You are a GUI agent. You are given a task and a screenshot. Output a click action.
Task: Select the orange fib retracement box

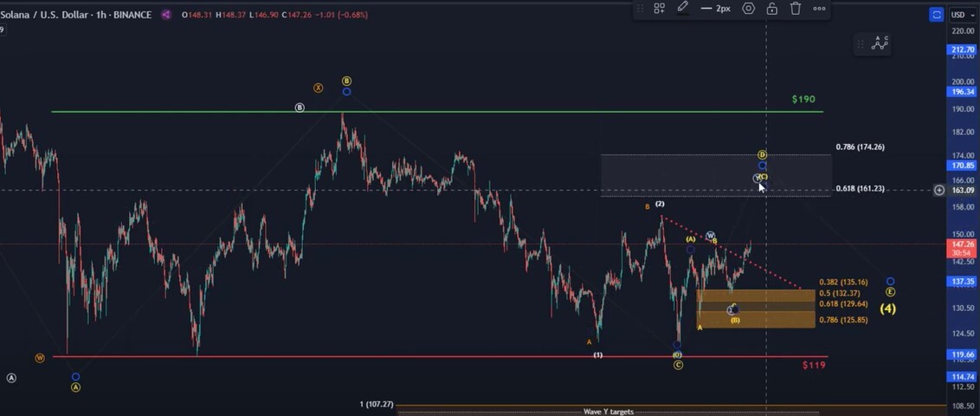pos(756,309)
